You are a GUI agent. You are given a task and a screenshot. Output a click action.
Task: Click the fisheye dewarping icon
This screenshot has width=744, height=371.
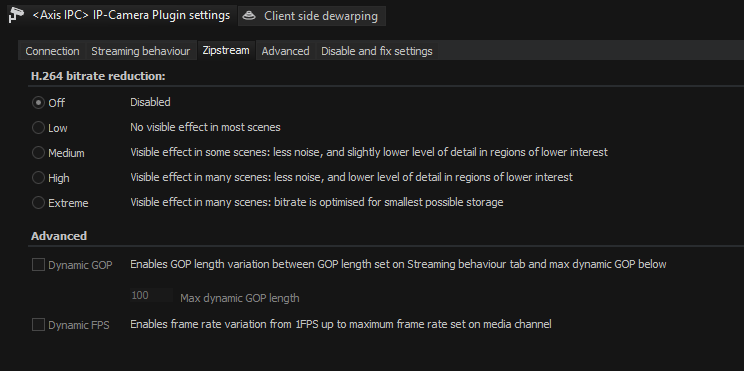249,16
